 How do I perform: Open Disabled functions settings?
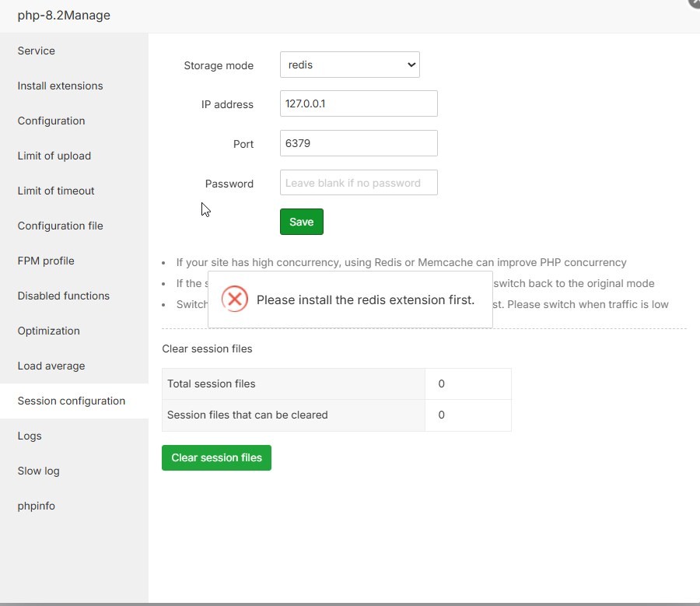pos(64,296)
